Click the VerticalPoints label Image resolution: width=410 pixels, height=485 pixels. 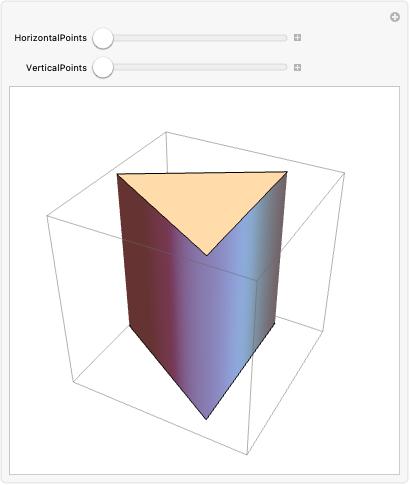tap(56, 68)
